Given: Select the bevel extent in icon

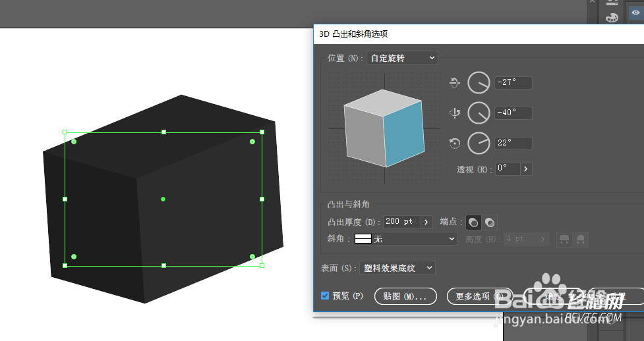Looking at the screenshot, I should tap(581, 239).
